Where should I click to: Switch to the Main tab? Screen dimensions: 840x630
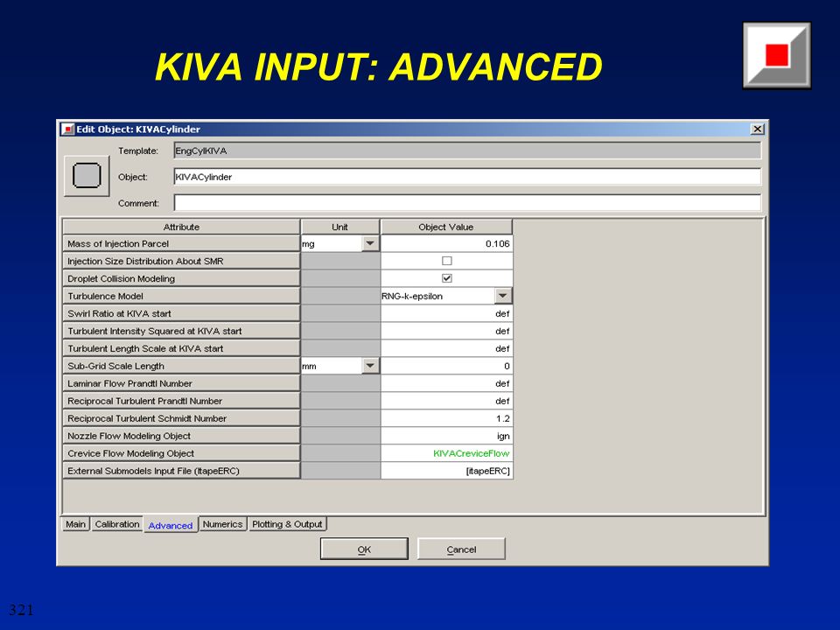point(75,524)
